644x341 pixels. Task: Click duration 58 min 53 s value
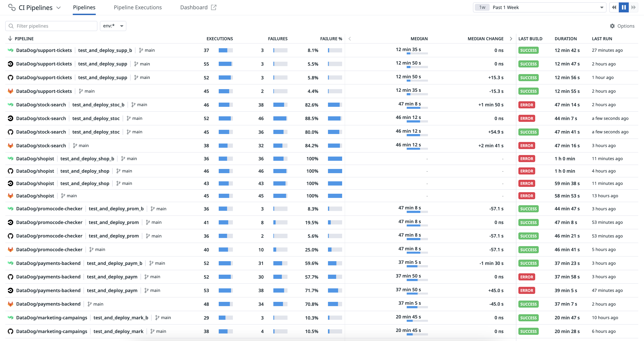coord(567,196)
